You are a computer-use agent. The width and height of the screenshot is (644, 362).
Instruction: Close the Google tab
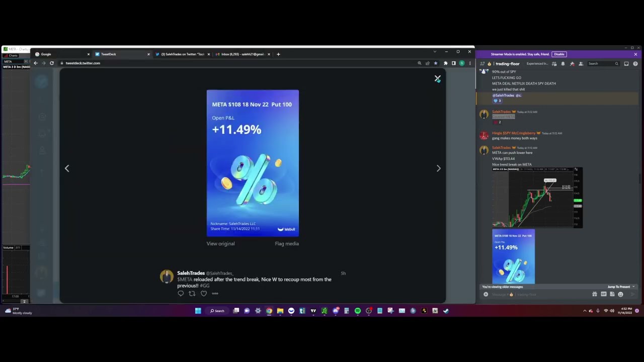coord(88,54)
